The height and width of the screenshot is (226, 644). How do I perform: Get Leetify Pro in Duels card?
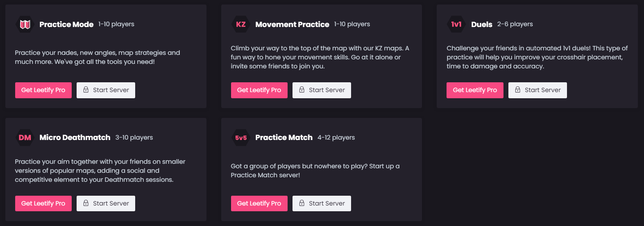(x=475, y=90)
